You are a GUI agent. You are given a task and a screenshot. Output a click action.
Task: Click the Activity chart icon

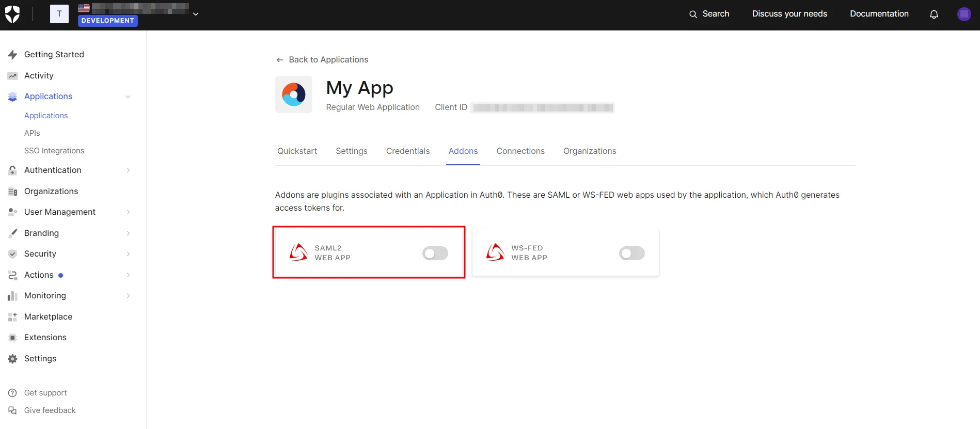(13, 76)
